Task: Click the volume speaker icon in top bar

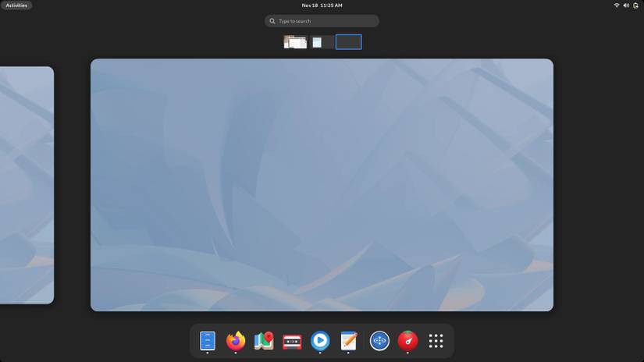Action: click(x=626, y=5)
